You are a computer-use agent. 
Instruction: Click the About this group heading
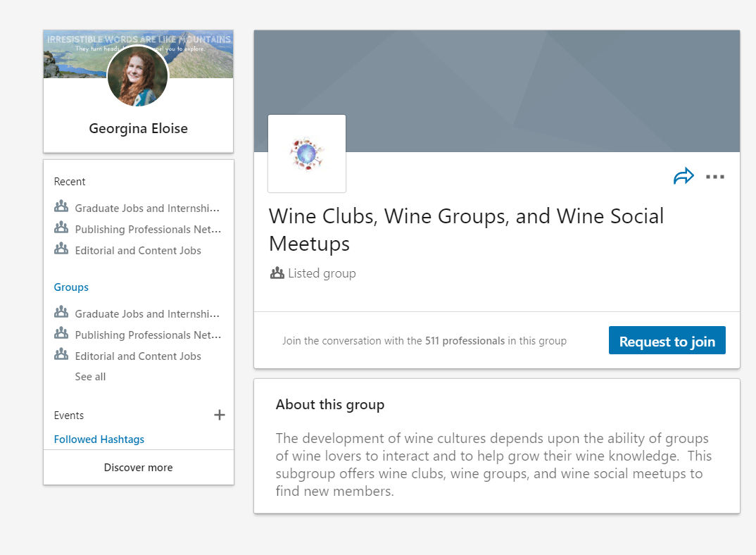[330, 404]
